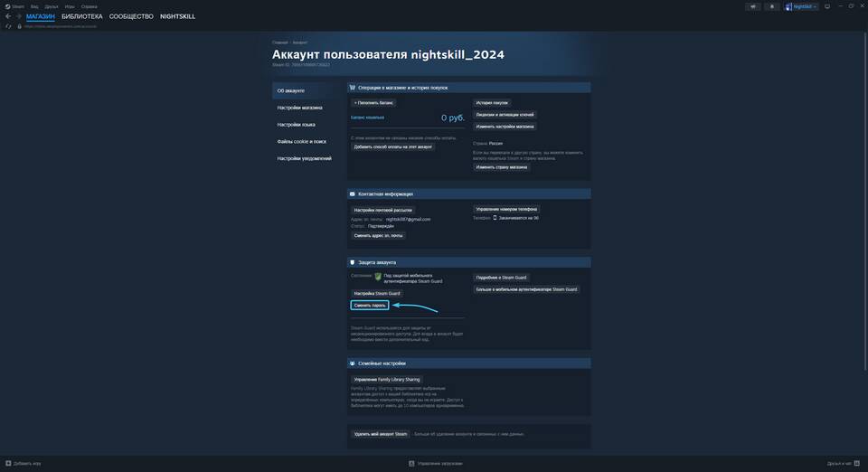Screen dimensions: 868x472
Task: Open the СООБЩЕСТВО tab
Action: tap(131, 16)
